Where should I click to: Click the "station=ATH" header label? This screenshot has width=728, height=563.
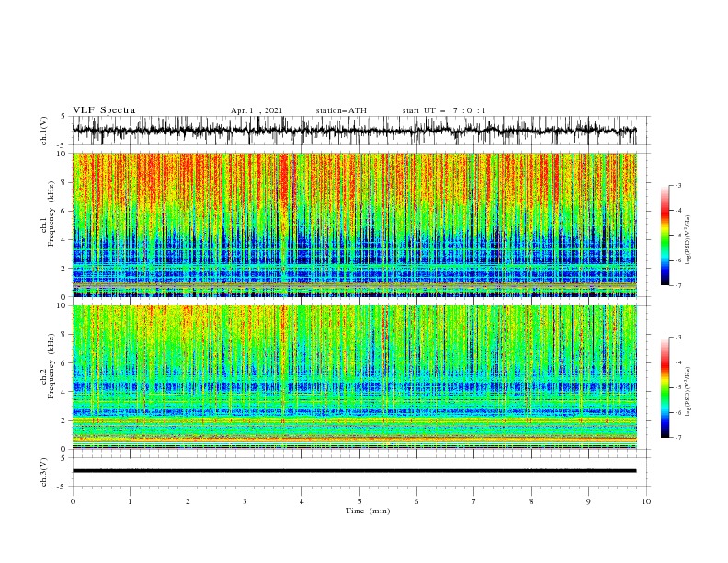tap(341, 110)
